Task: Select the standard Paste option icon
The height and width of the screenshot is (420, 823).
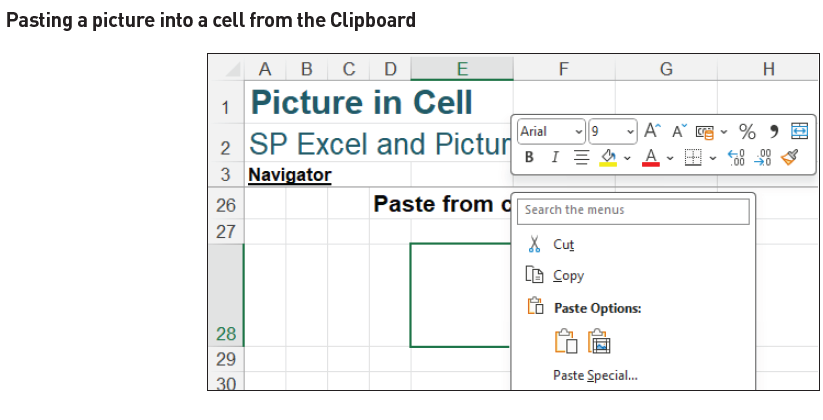Action: (566, 341)
